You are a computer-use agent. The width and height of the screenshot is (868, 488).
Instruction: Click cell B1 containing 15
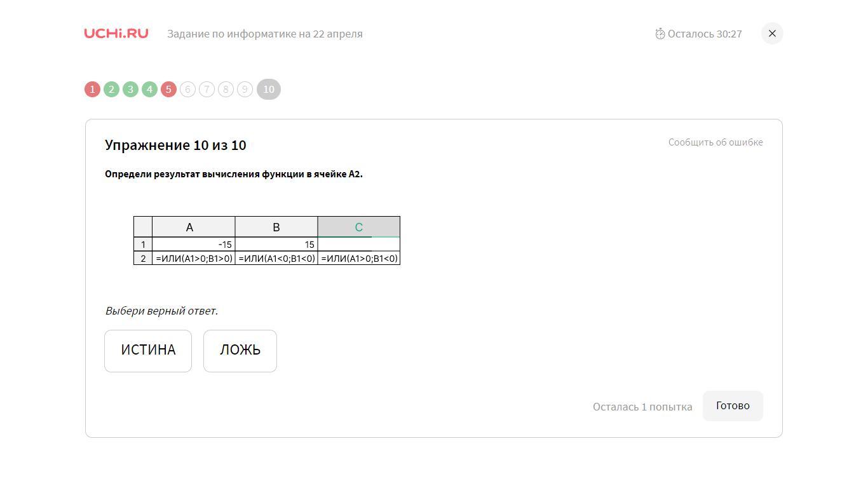(x=276, y=245)
